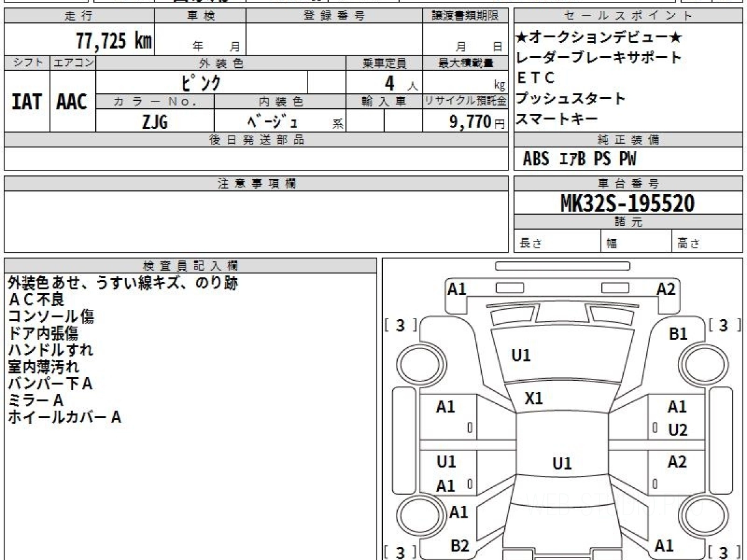The height and width of the screenshot is (560, 747).
Task: Click the セールスポイント header
Action: pyautogui.click(x=628, y=16)
